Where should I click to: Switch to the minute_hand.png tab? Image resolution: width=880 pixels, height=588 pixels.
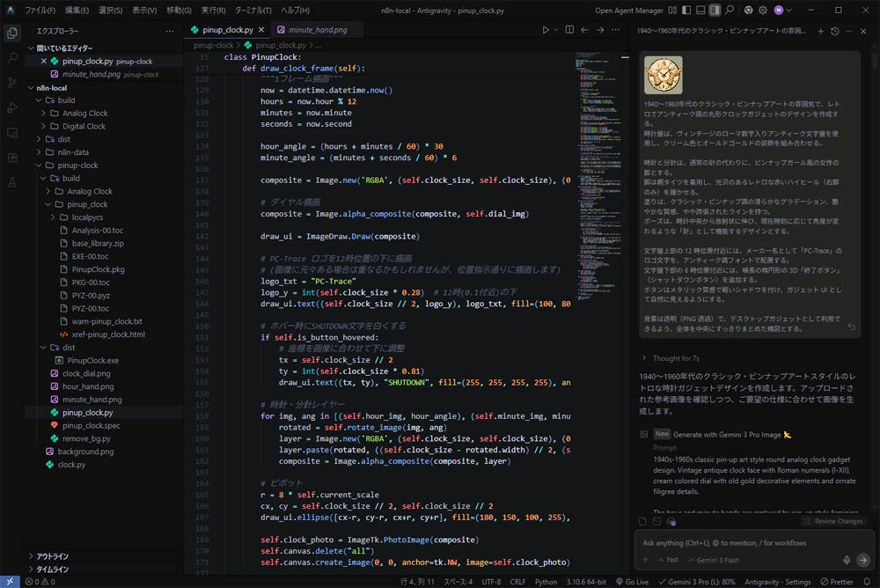(x=317, y=30)
